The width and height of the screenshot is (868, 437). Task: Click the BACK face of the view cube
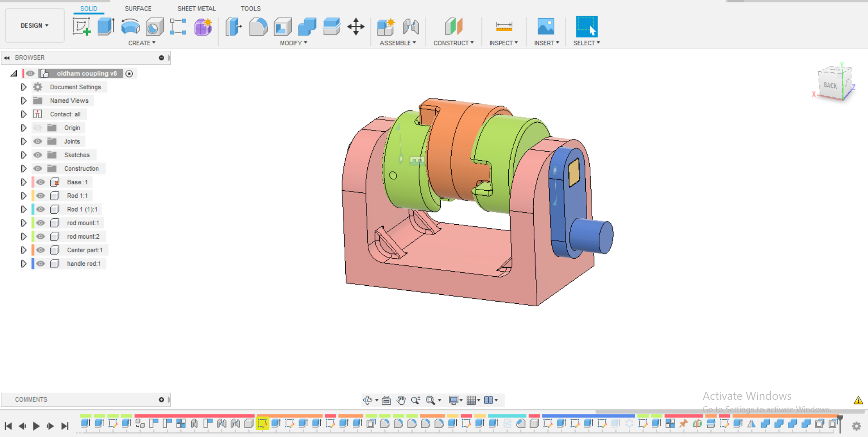pos(830,85)
